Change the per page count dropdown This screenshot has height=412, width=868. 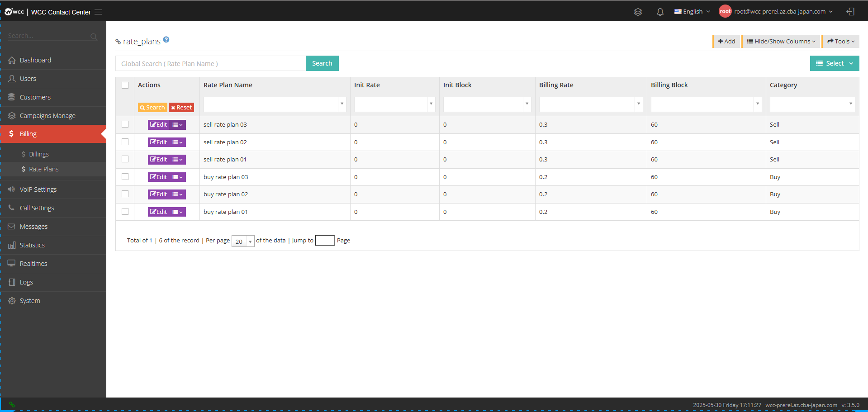[x=243, y=241]
